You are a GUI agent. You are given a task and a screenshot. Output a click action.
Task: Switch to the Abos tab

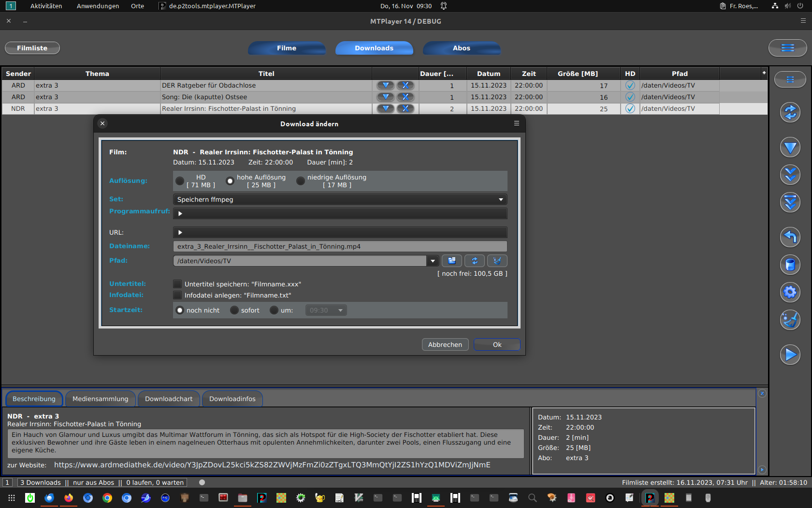pos(462,48)
